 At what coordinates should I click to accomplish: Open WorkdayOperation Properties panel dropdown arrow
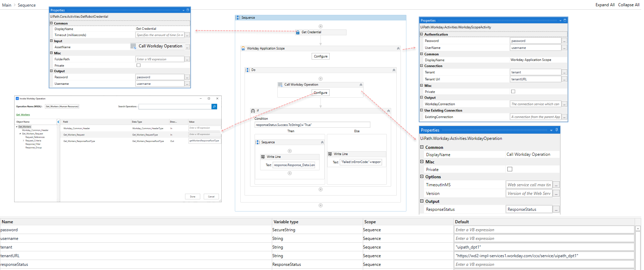[x=551, y=130]
